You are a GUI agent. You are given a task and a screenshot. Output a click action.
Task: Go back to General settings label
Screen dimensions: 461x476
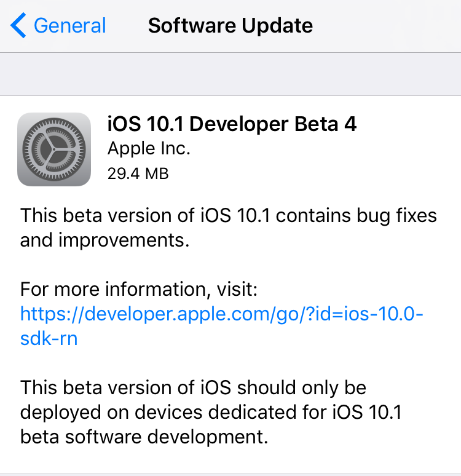(69, 26)
